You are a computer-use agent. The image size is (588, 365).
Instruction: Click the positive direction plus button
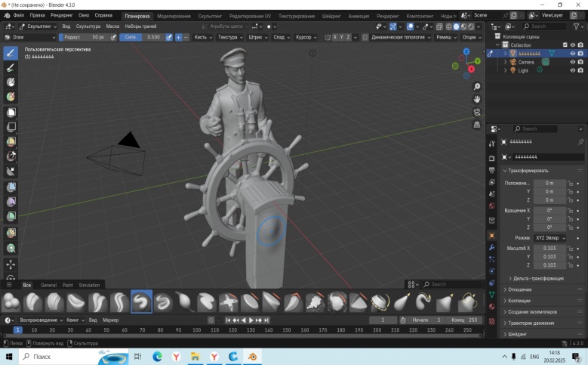click(178, 37)
